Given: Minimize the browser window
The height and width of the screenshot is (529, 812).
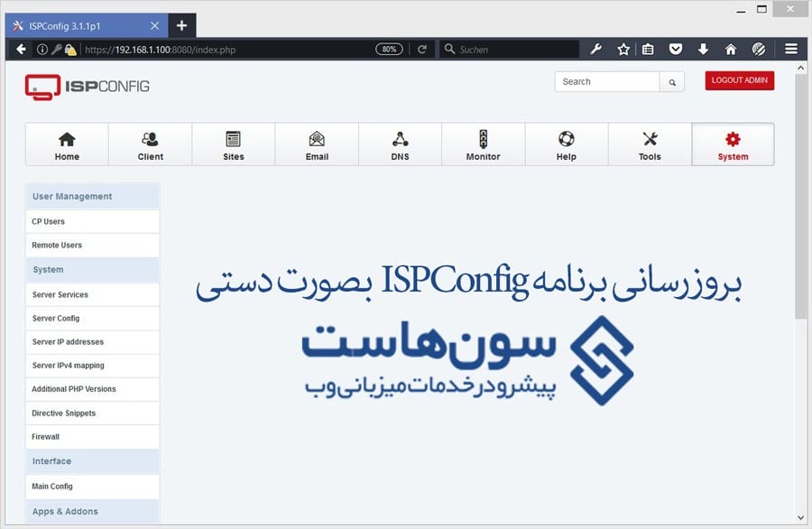Looking at the screenshot, I should [741, 10].
